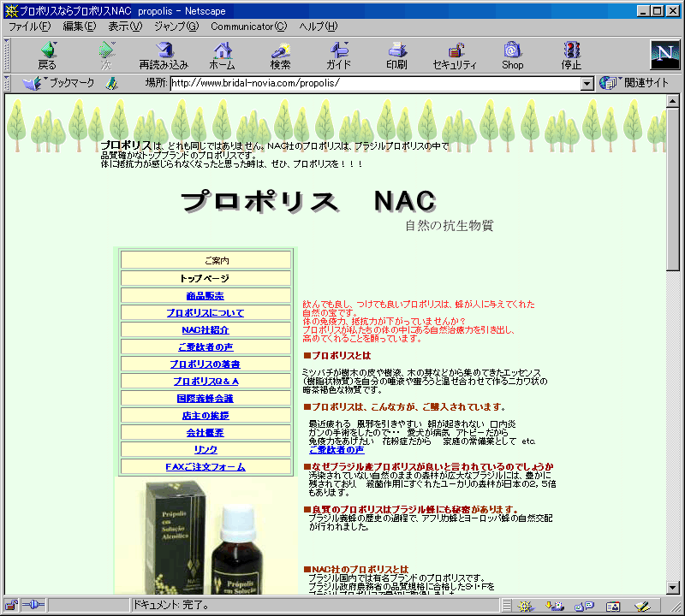Open the 編集(E) menu

pyautogui.click(x=79, y=27)
